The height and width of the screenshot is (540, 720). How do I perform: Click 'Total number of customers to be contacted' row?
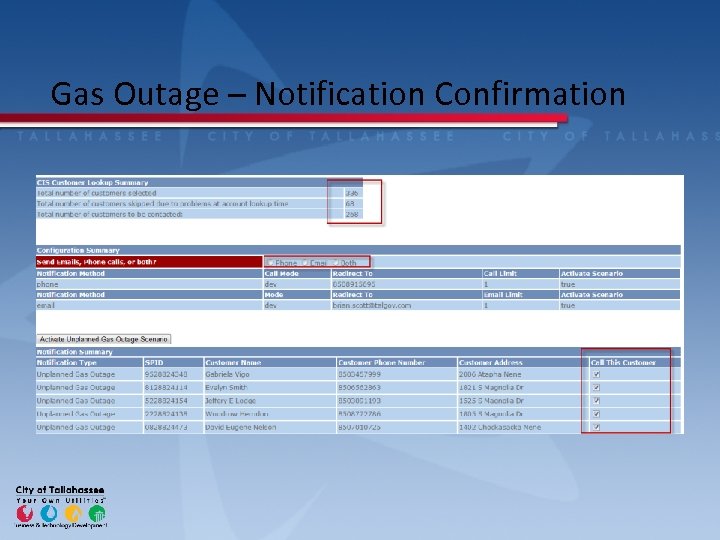199,214
